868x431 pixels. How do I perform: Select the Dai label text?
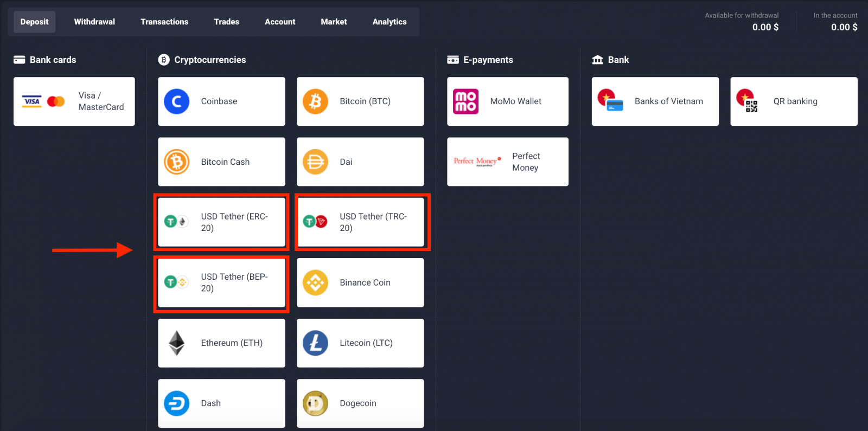click(x=346, y=162)
